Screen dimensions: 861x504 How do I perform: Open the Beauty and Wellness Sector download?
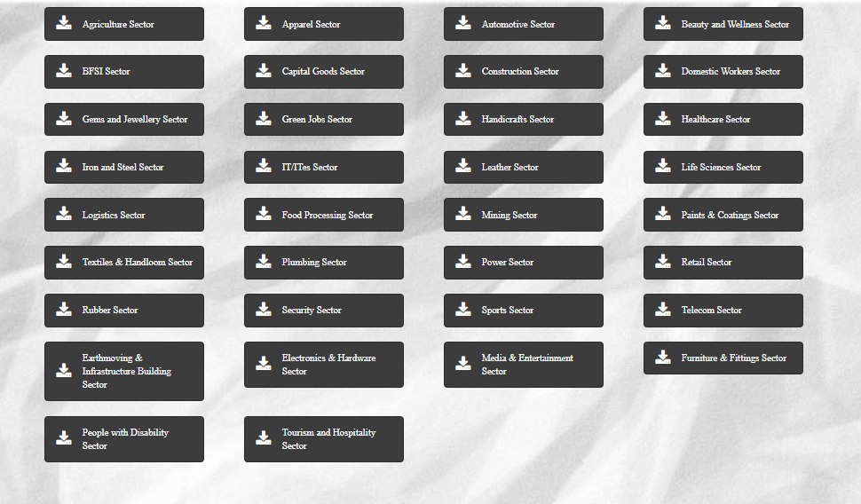[x=723, y=24]
